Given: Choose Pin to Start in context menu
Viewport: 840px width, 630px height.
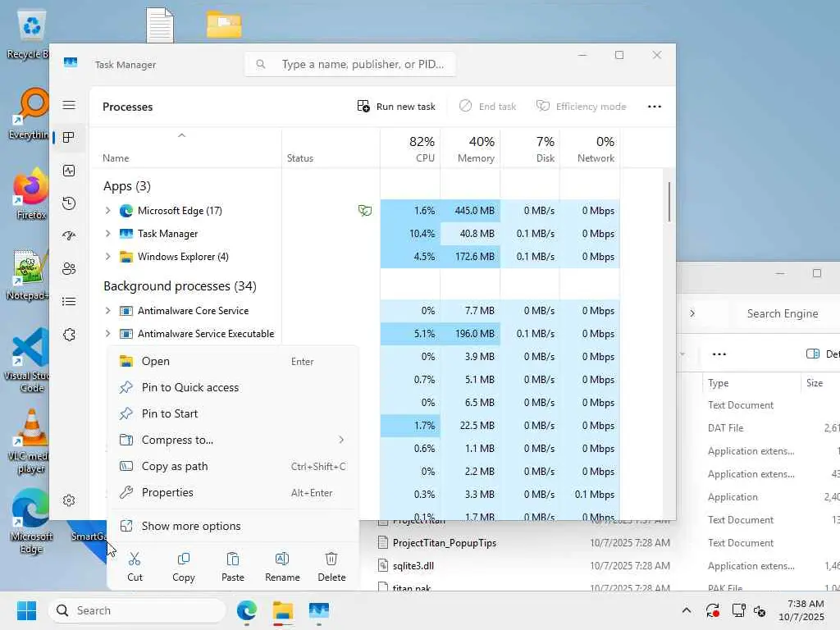Looking at the screenshot, I should [x=233, y=413].
